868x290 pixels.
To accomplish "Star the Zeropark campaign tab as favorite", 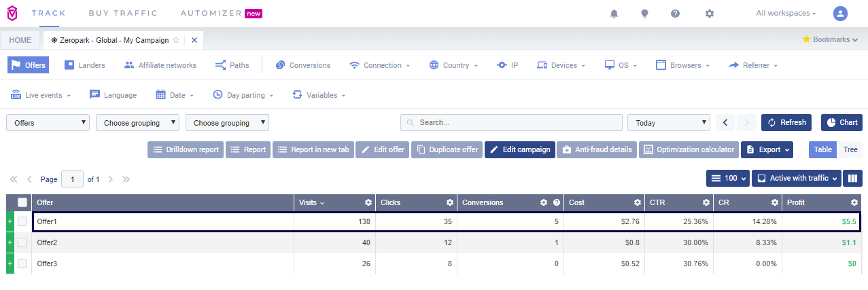I will pyautogui.click(x=176, y=40).
